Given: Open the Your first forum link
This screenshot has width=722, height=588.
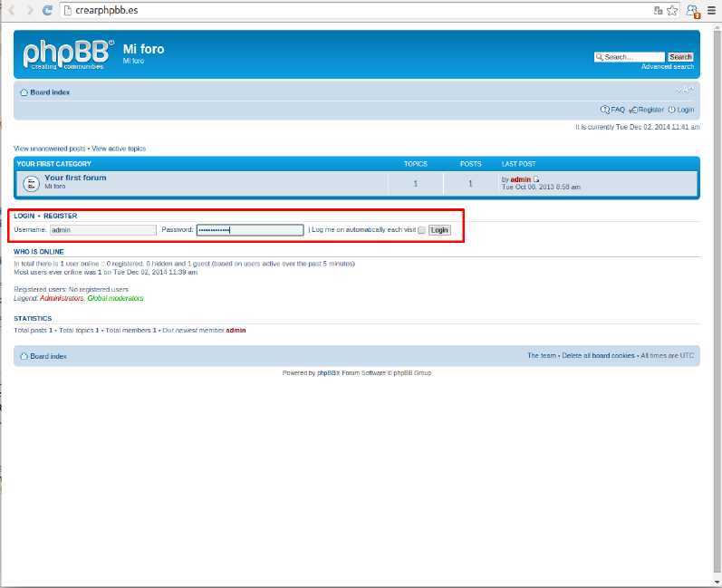Looking at the screenshot, I should click(75, 178).
